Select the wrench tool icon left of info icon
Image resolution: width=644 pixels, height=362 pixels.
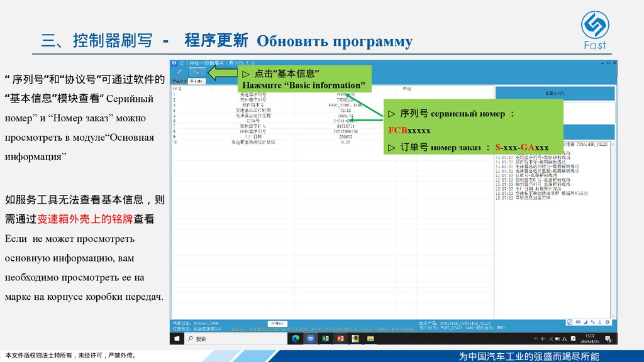(x=179, y=72)
